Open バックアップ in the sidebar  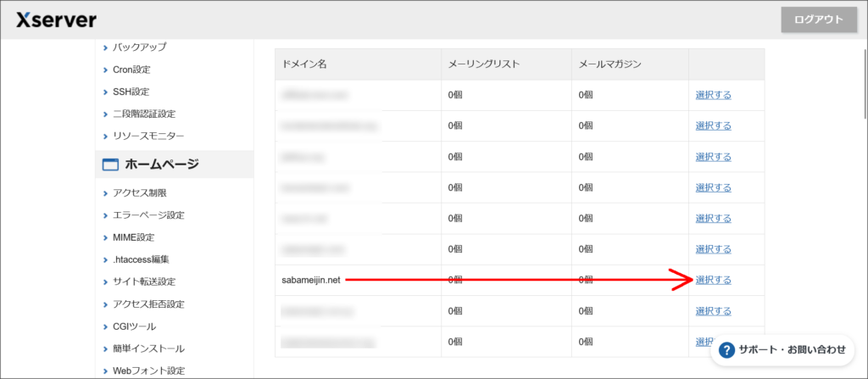pyautogui.click(x=139, y=47)
